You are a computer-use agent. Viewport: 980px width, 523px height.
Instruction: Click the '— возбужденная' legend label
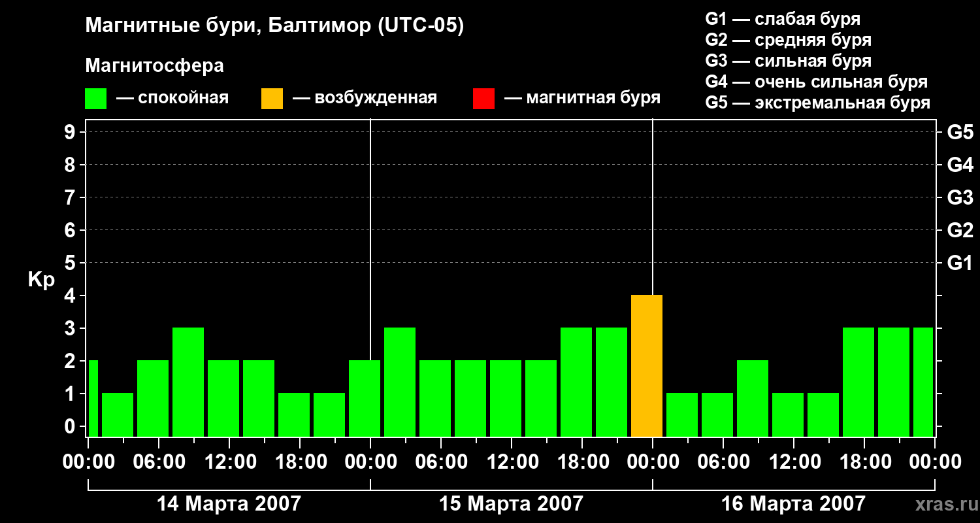pos(365,98)
